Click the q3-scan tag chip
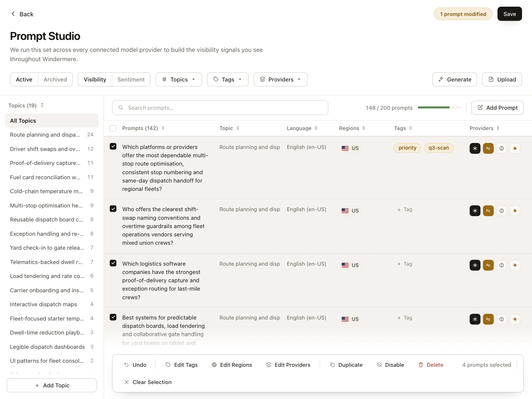Screen dimensions: 532x399 pos(439,148)
